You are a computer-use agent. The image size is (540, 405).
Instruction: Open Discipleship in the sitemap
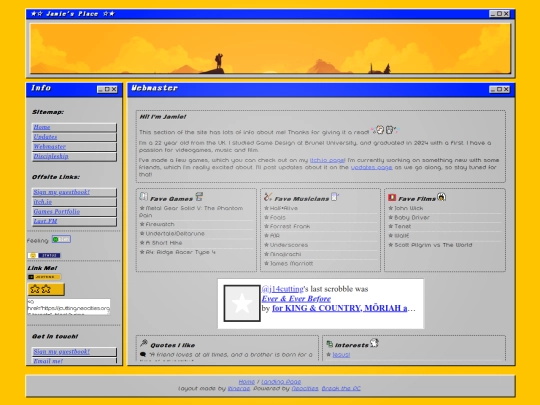pos(51,156)
